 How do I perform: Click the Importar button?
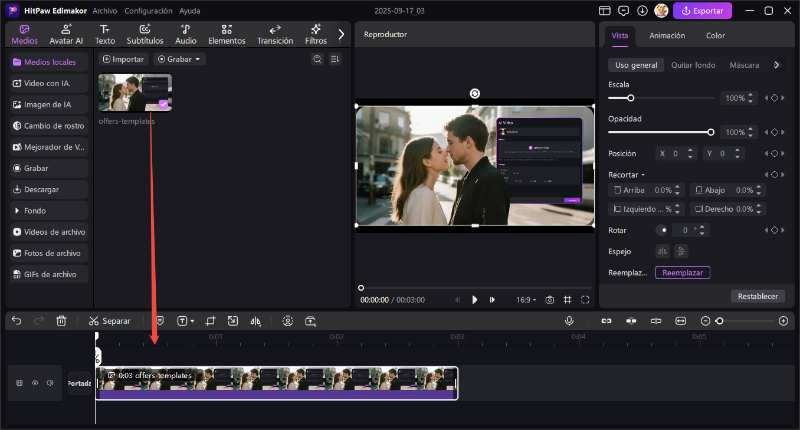(123, 59)
